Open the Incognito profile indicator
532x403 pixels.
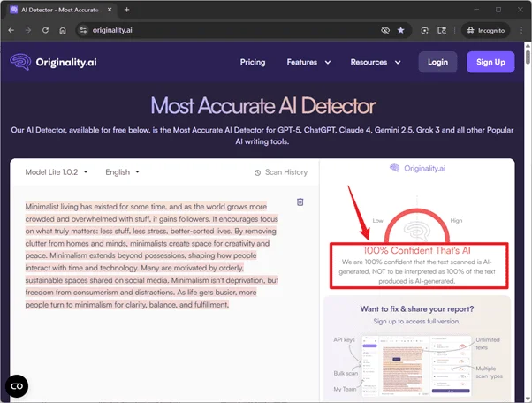pyautogui.click(x=485, y=30)
